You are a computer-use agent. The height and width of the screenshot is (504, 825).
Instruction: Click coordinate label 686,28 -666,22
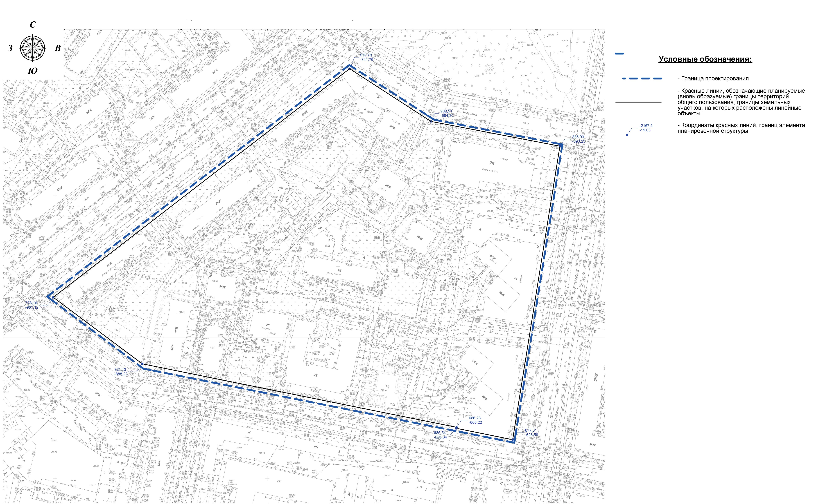point(475,420)
